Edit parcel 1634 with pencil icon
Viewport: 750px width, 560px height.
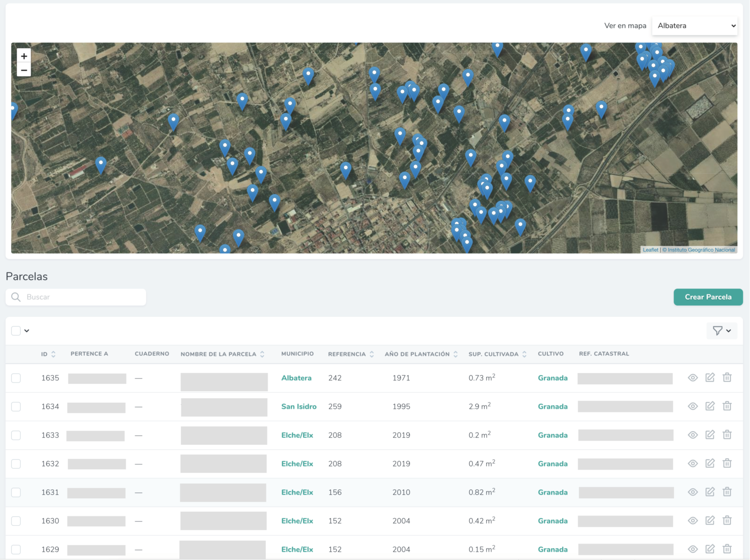(710, 406)
